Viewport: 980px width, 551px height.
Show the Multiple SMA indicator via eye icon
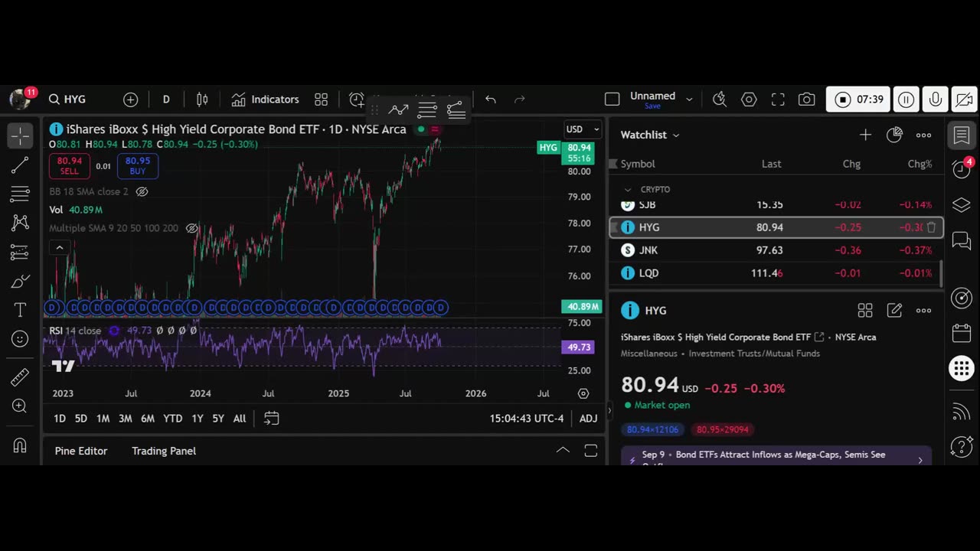tap(192, 228)
